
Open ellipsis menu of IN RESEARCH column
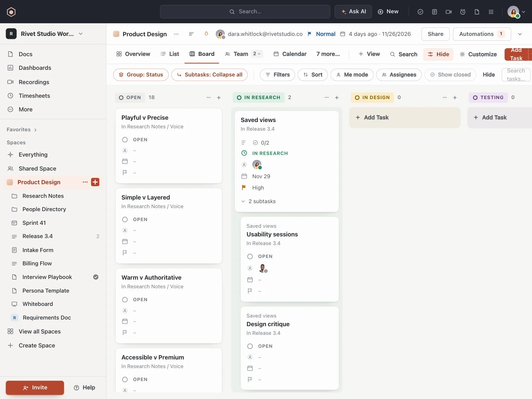click(327, 97)
